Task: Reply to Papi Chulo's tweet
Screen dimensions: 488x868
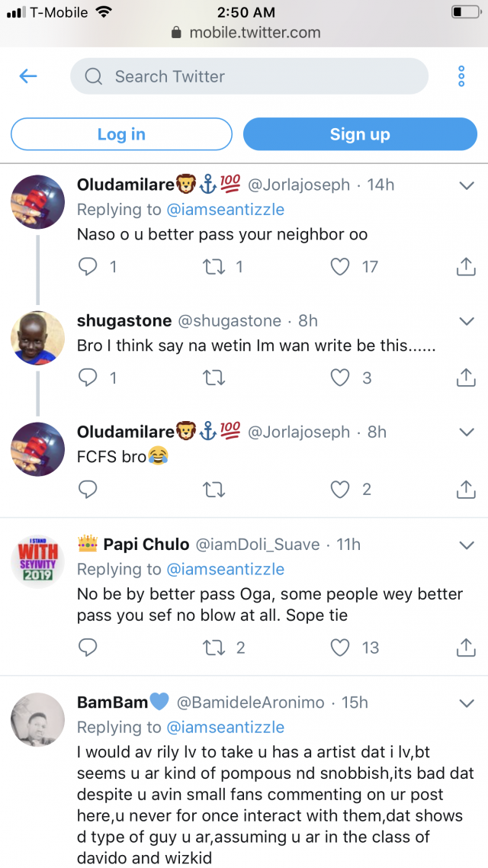Action: pyautogui.click(x=88, y=648)
